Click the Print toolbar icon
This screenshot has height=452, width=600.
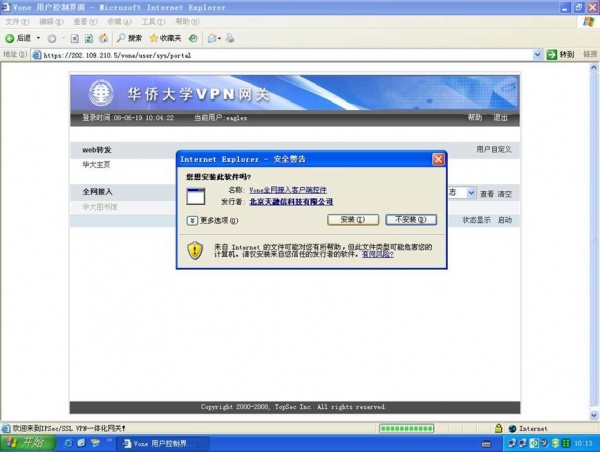(x=230, y=38)
